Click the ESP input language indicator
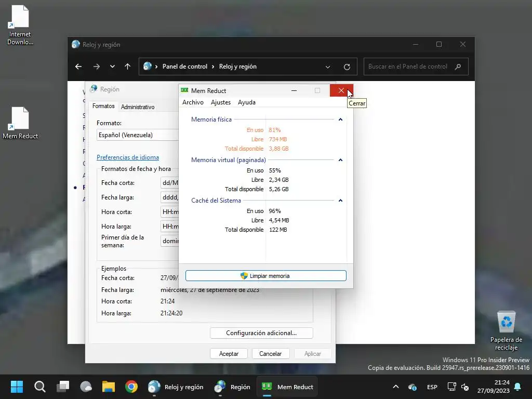The height and width of the screenshot is (399, 532). coord(432,387)
